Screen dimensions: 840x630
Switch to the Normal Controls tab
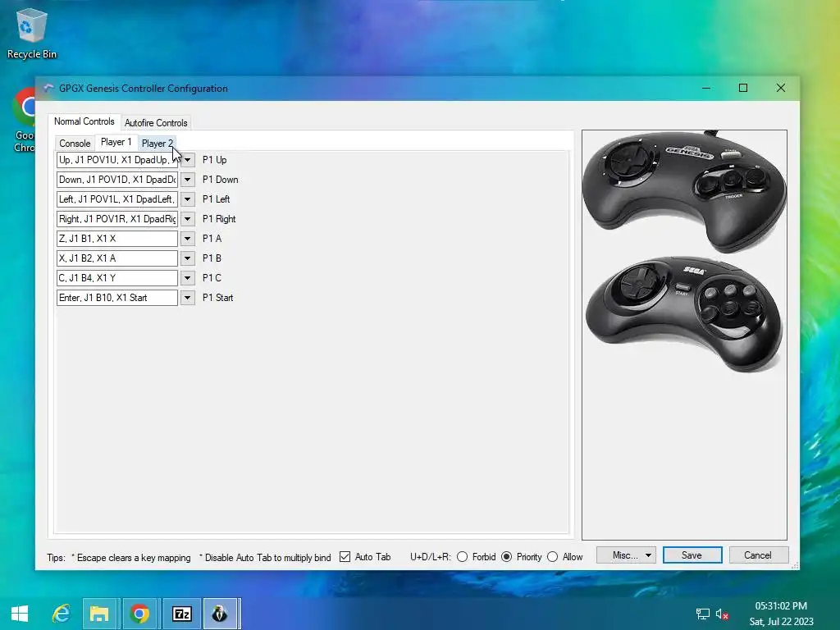84,121
